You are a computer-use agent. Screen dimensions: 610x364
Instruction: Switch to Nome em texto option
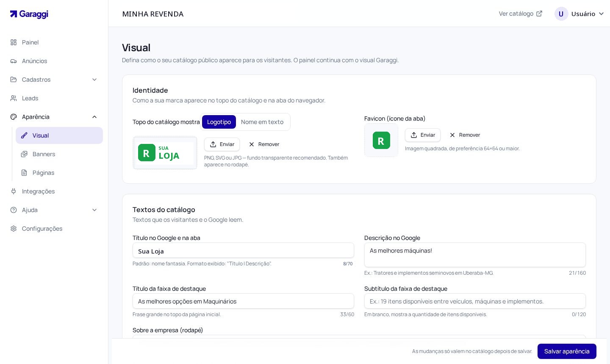262,122
